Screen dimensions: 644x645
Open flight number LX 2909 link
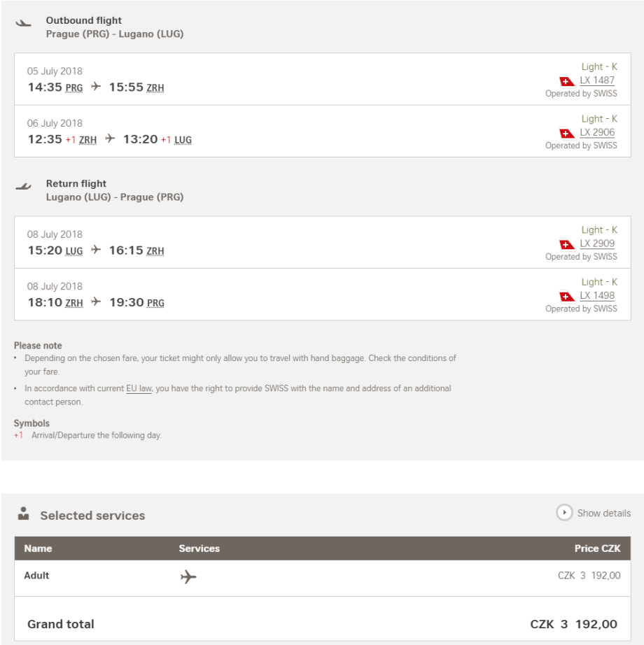click(x=597, y=243)
